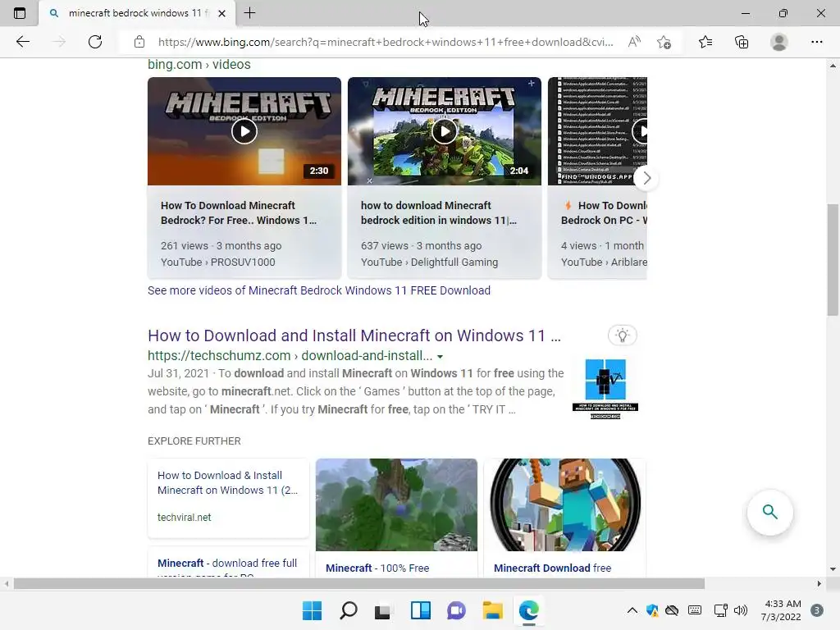Switch to the minecraft bedrock windows 11 tab
Image resolution: width=840 pixels, height=630 pixels.
tap(137, 13)
